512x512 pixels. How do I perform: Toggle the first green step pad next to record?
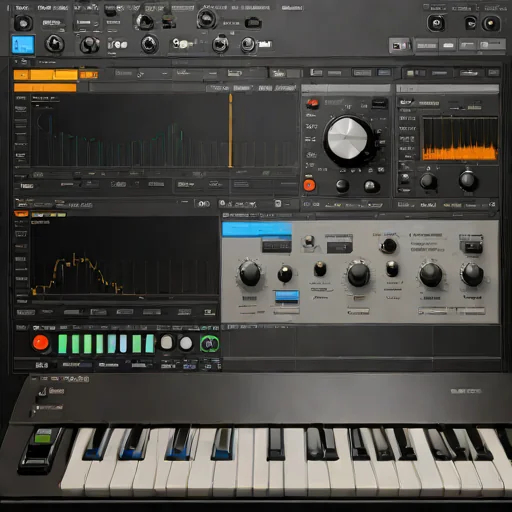click(x=63, y=344)
